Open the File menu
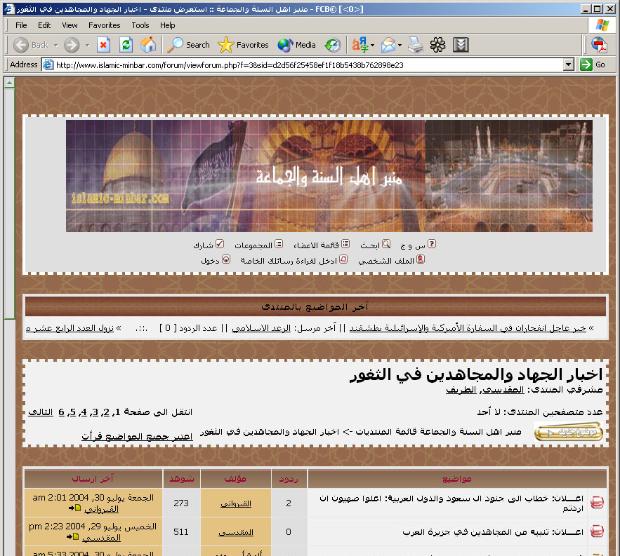Screen dimensions: 620x556 click(x=21, y=25)
